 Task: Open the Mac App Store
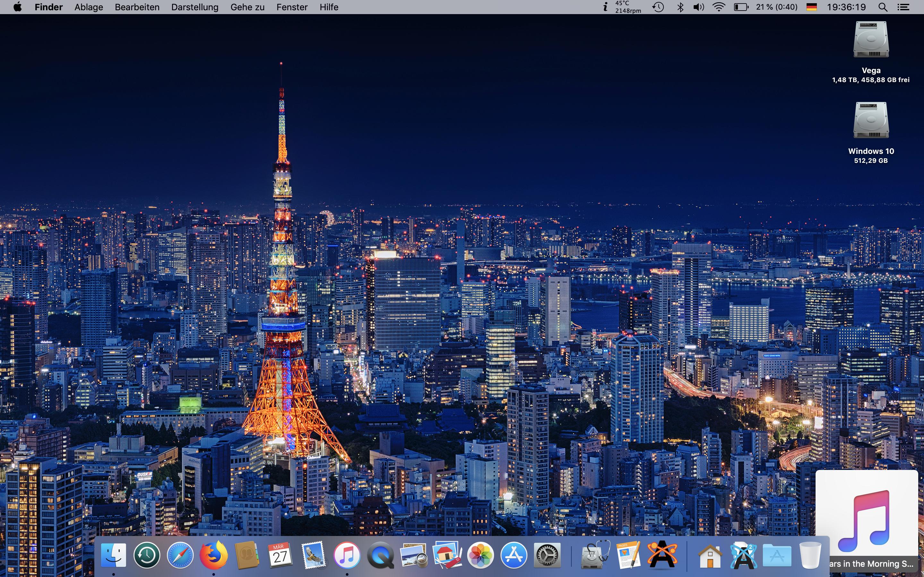(x=514, y=555)
